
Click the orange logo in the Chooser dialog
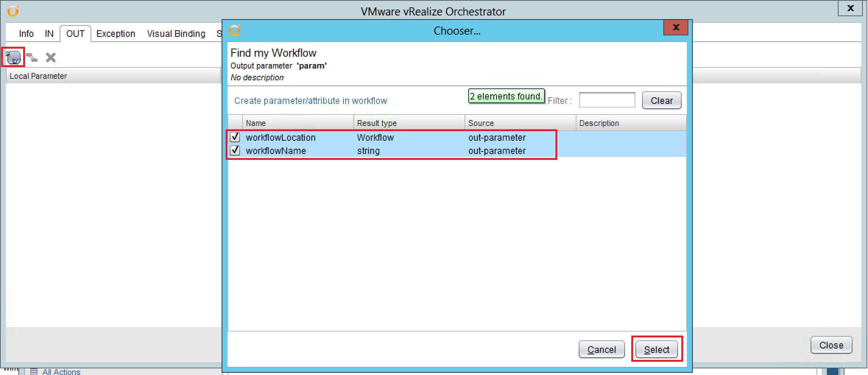[235, 31]
